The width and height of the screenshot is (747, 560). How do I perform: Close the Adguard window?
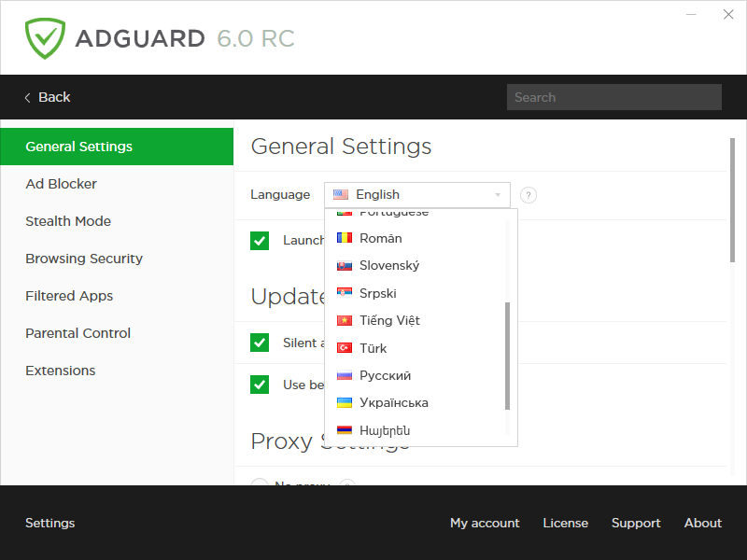click(x=728, y=14)
